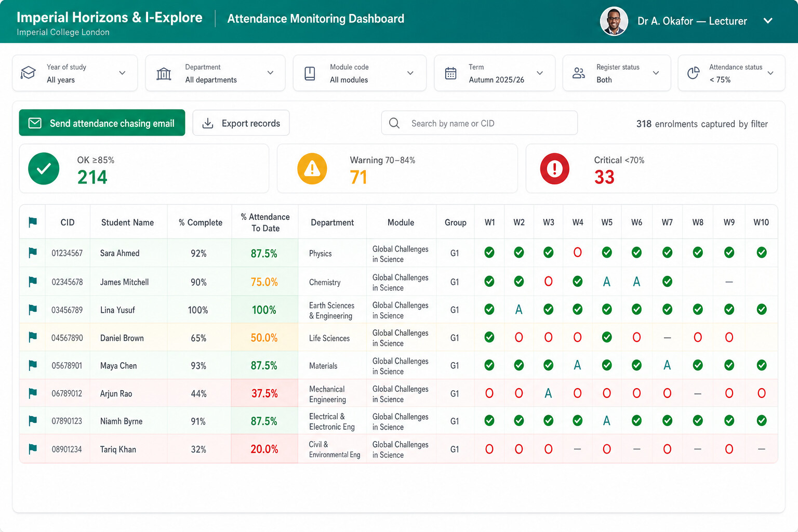Viewport: 798px width, 532px height.
Task: Click the Warning count 71
Action: 358,177
